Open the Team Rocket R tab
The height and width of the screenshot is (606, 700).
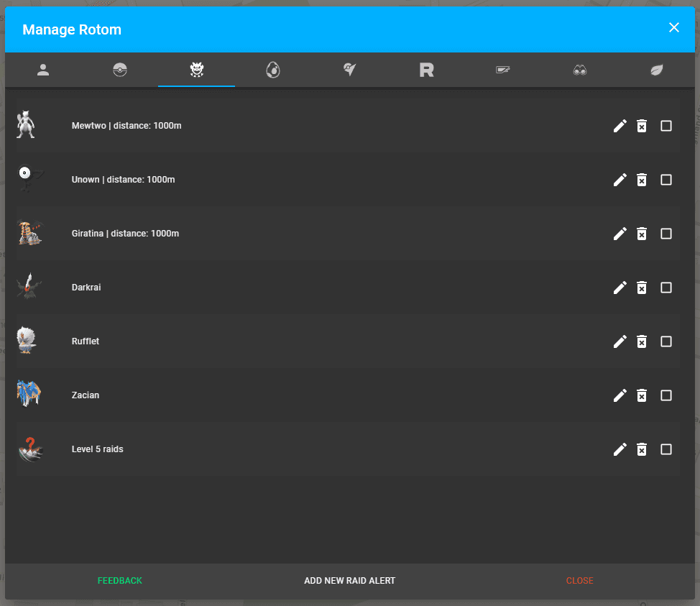pyautogui.click(x=427, y=70)
